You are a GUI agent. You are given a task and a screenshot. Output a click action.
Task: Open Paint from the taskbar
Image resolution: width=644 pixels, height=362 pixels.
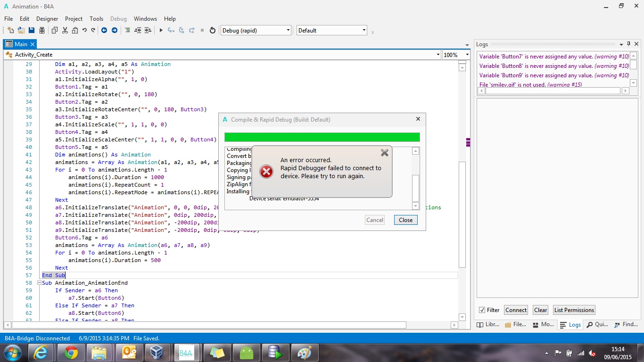(x=305, y=353)
